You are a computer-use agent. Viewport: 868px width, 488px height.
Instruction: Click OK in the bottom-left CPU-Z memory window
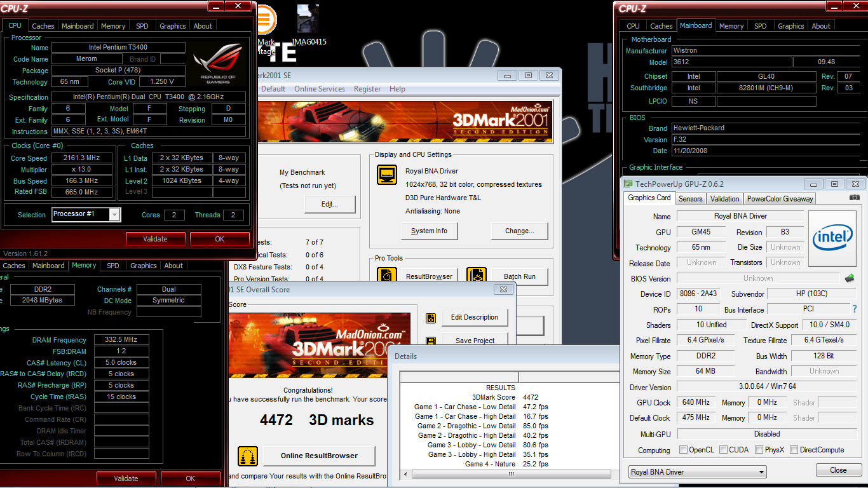[x=191, y=478]
